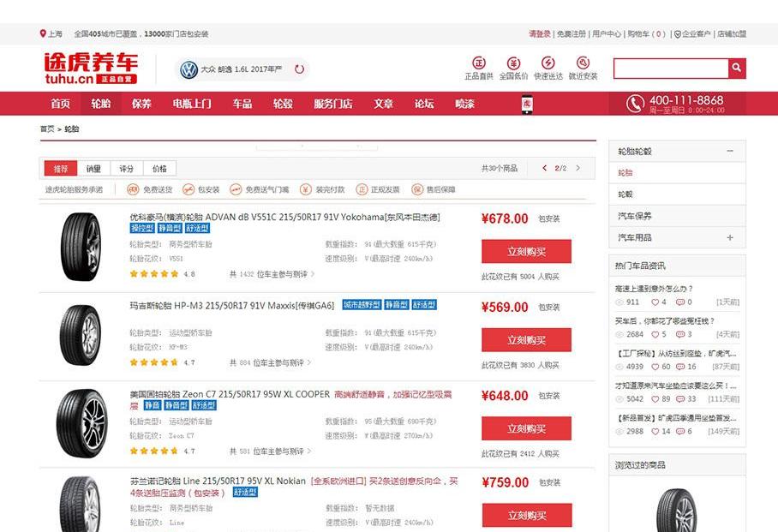Image resolution: width=778 pixels, height=532 pixels.
Task: Click star rating of ADVAN dB tire
Action: coord(154,273)
